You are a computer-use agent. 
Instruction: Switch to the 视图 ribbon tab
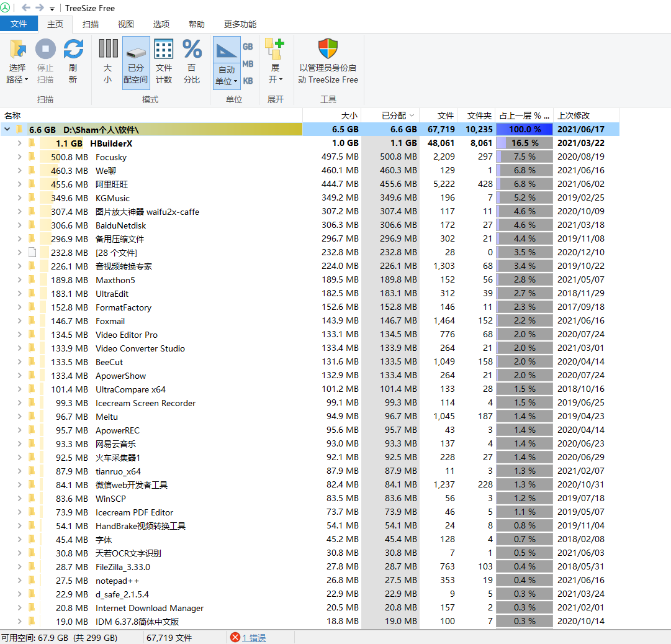click(x=126, y=24)
